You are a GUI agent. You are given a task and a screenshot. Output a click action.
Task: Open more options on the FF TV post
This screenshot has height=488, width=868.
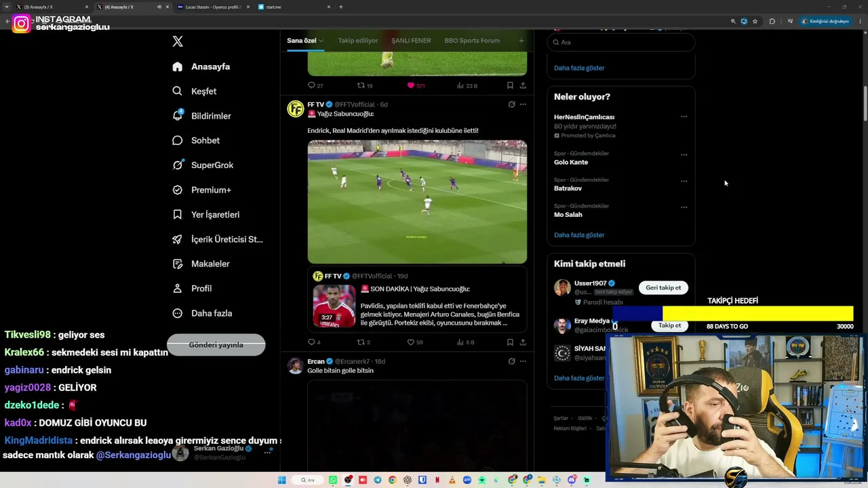pos(523,104)
